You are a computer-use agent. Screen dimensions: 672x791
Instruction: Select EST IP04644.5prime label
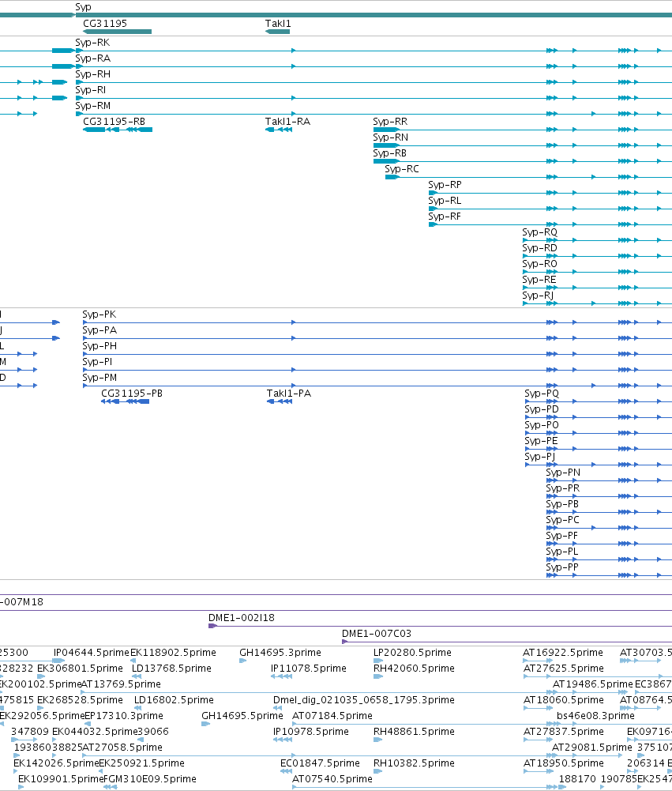coord(92,652)
